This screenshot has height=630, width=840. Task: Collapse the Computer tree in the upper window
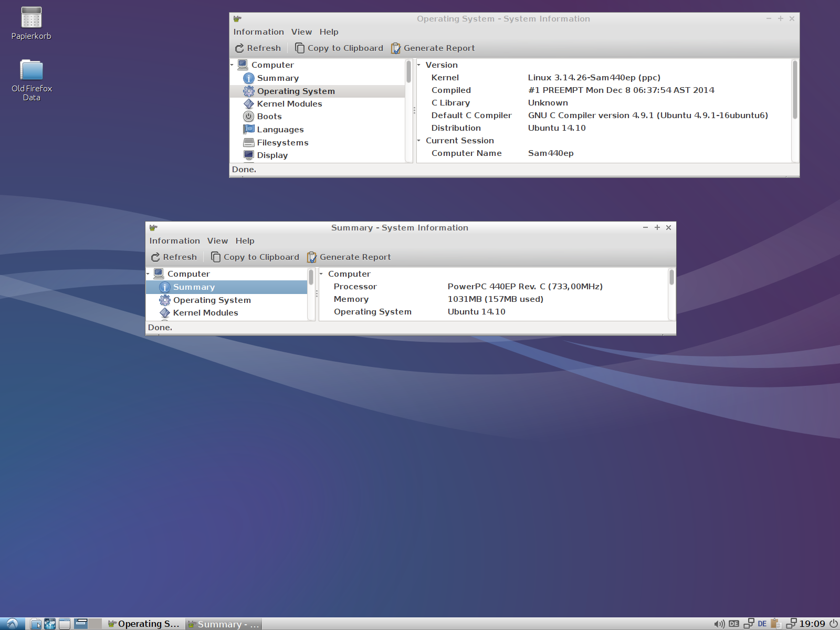(232, 65)
